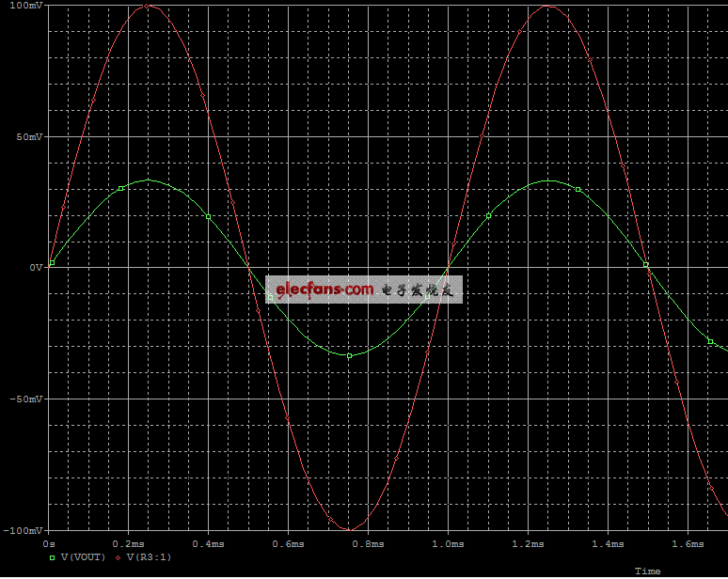Click the green square legend marker for V(VOUT)
The image size is (728, 579).
[53, 557]
